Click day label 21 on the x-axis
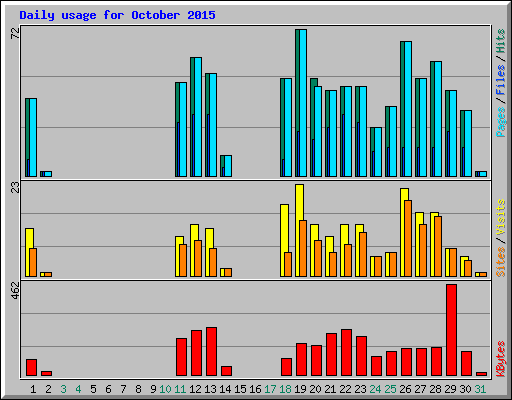Viewport: 512px width, 400px height. pos(330,389)
